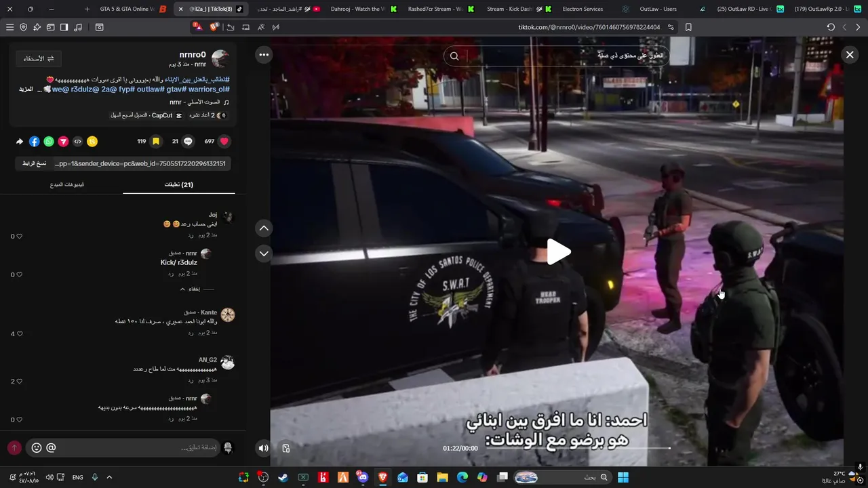The height and width of the screenshot is (488, 868).
Task: Go to next video with down arrow
Action: pyautogui.click(x=264, y=253)
